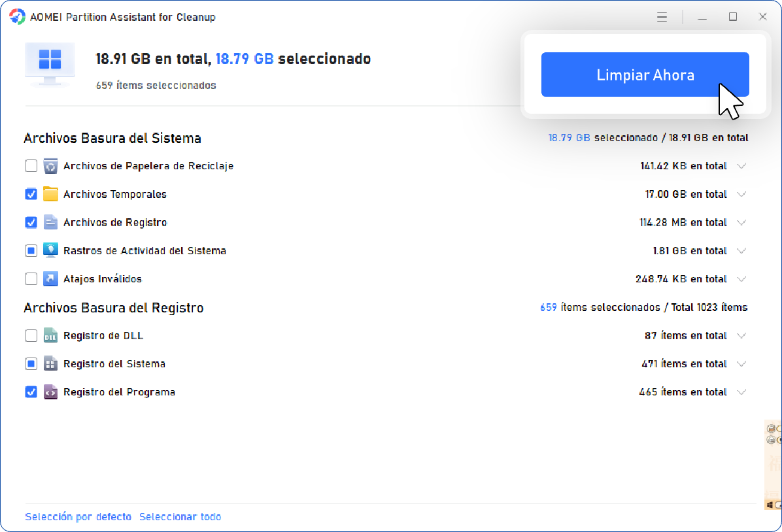Uncheck the Archivos Temporales checkbox
This screenshot has height=532, width=782.
31,194
